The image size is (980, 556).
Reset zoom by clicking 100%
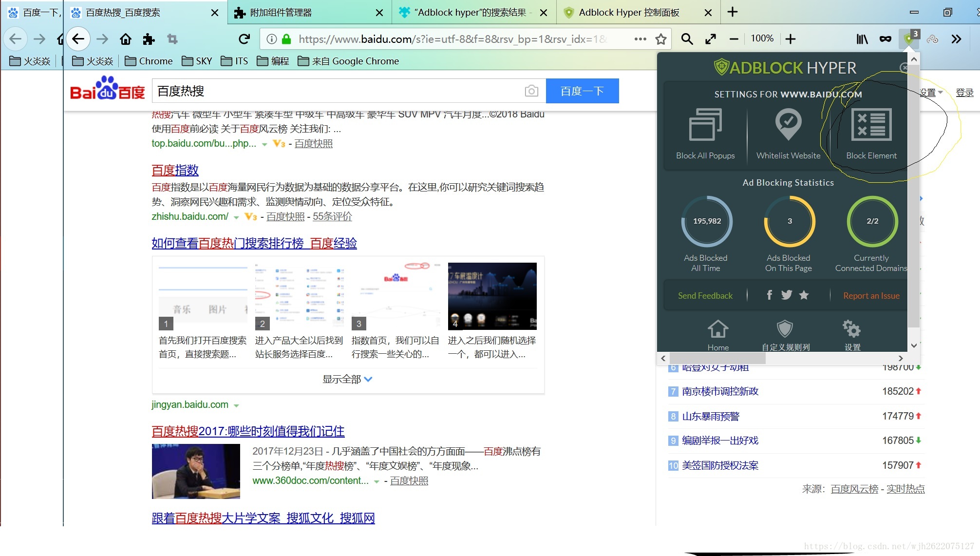(x=762, y=38)
